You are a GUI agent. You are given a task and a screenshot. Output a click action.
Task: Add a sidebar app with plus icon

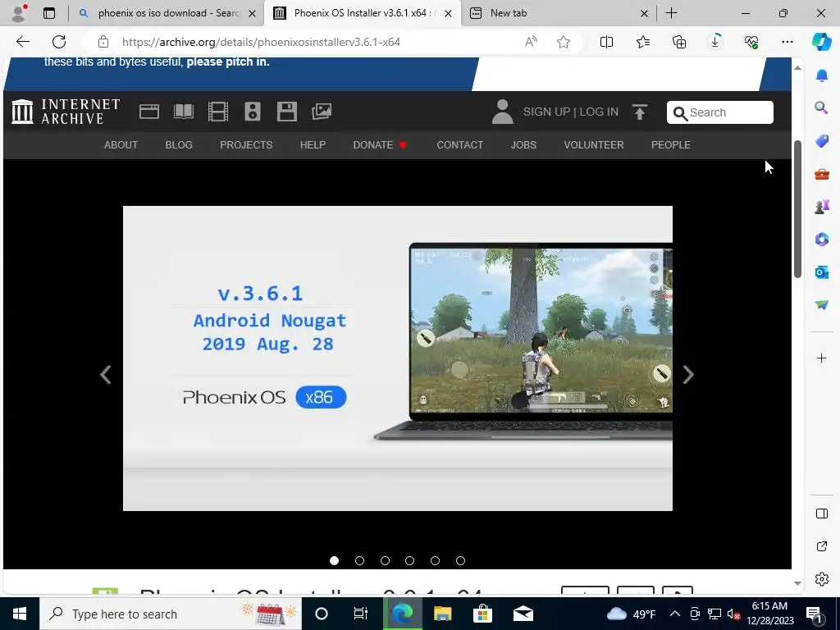(822, 358)
